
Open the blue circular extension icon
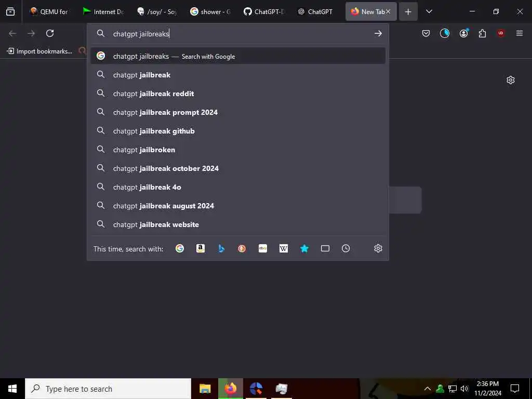point(445,33)
